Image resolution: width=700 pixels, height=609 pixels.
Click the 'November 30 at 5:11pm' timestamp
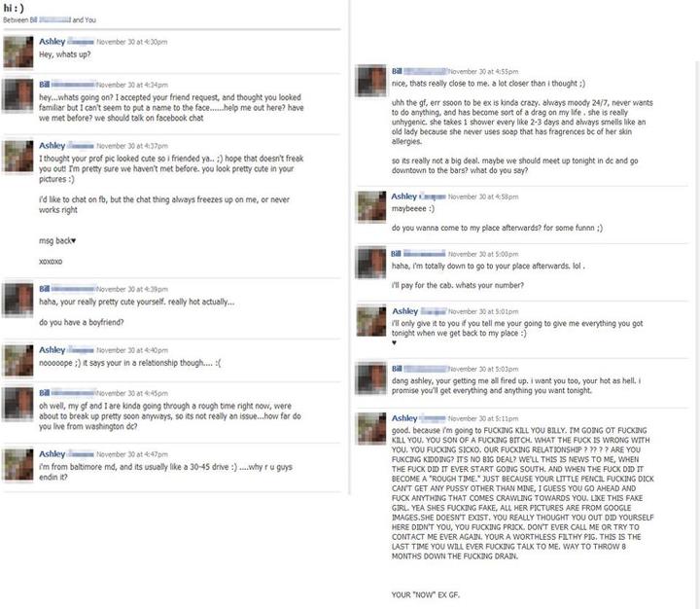tap(483, 419)
